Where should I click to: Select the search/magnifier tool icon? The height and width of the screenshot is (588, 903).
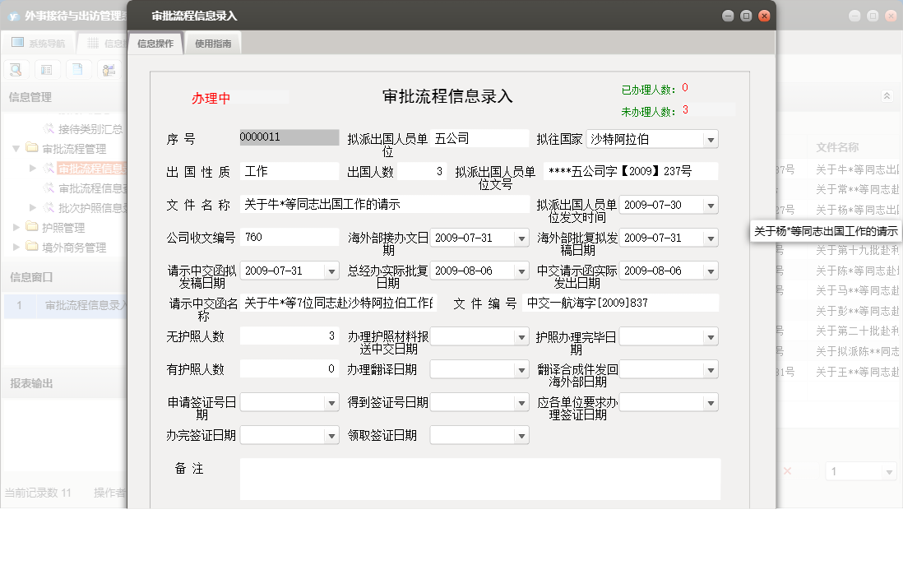(16, 69)
